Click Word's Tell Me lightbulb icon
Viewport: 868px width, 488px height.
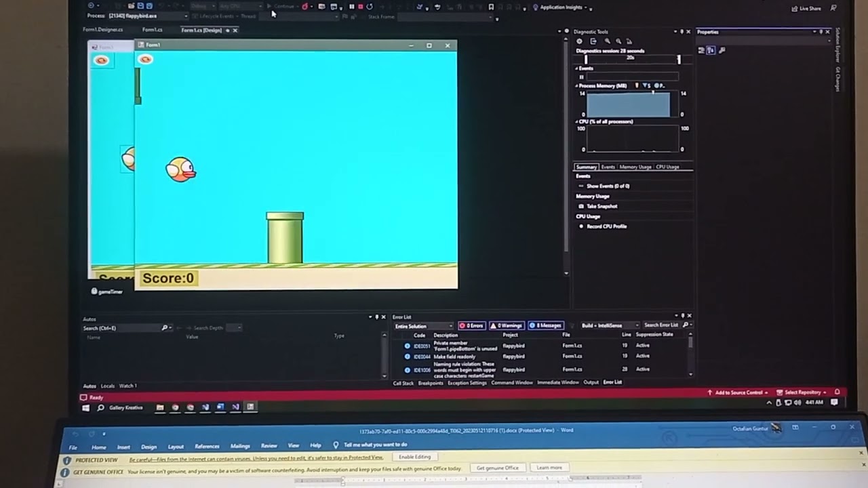tap(336, 445)
